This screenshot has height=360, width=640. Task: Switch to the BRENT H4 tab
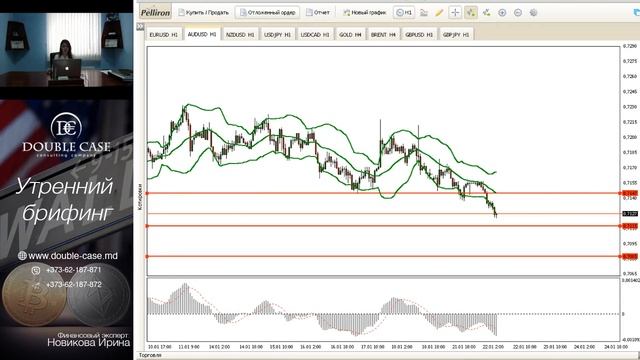pyautogui.click(x=383, y=35)
